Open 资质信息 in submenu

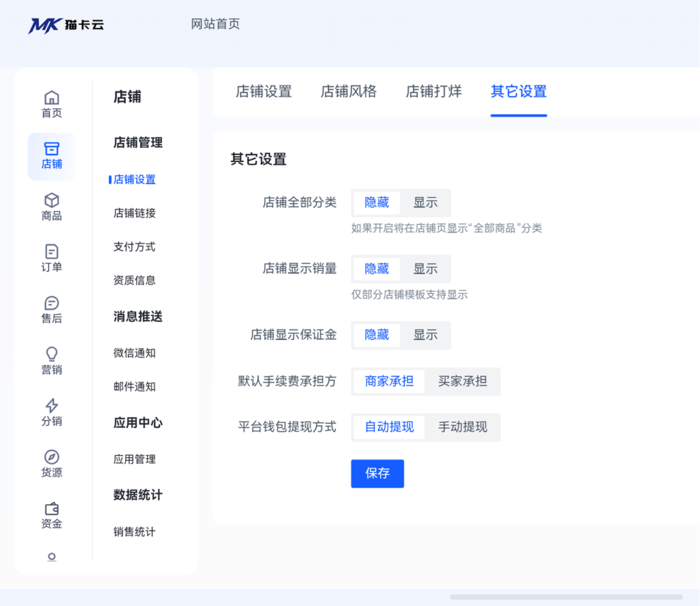click(134, 280)
